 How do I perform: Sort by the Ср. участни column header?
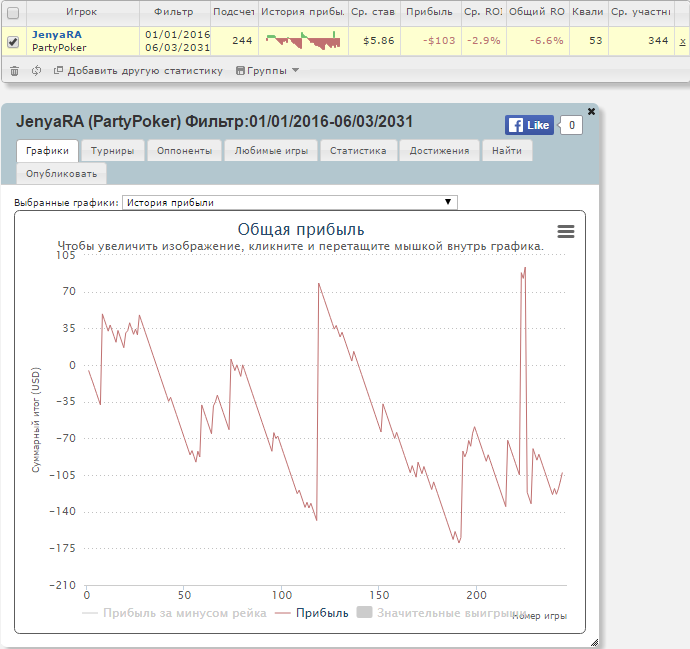[x=641, y=12]
